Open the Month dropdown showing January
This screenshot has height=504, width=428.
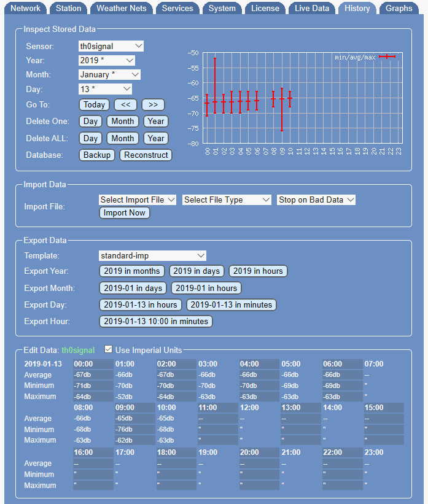tap(109, 74)
